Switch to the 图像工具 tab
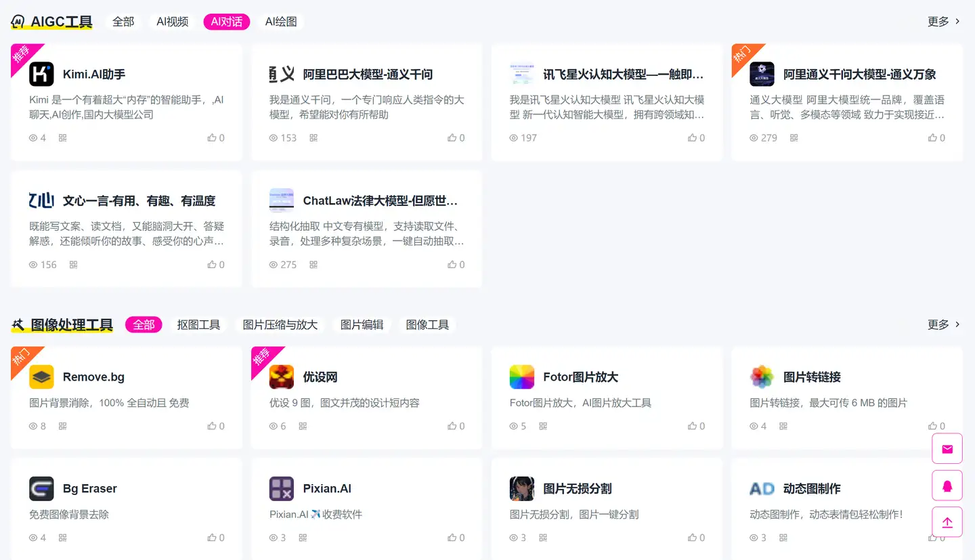The width and height of the screenshot is (975, 560). coord(427,324)
